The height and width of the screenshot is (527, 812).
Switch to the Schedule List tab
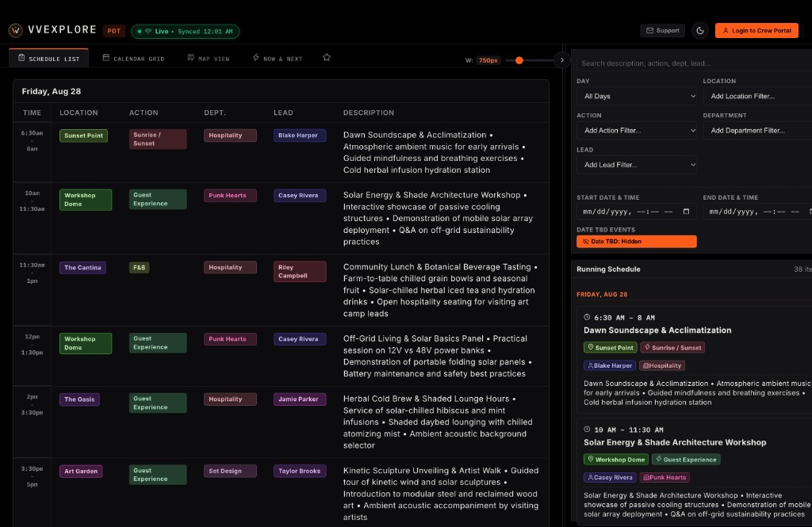coord(48,59)
